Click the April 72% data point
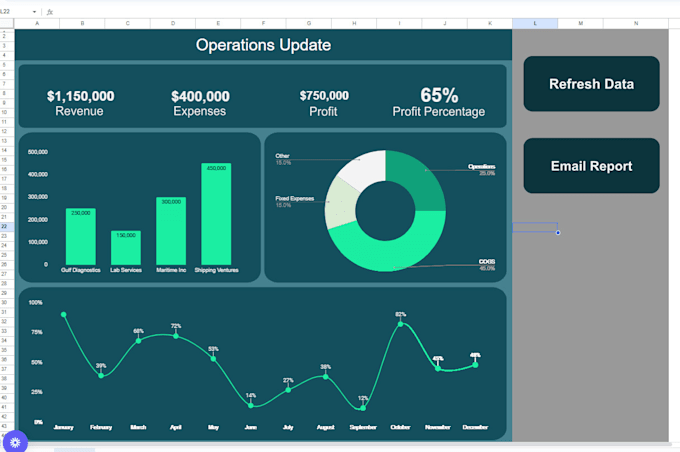680x452 pixels. coord(176,336)
